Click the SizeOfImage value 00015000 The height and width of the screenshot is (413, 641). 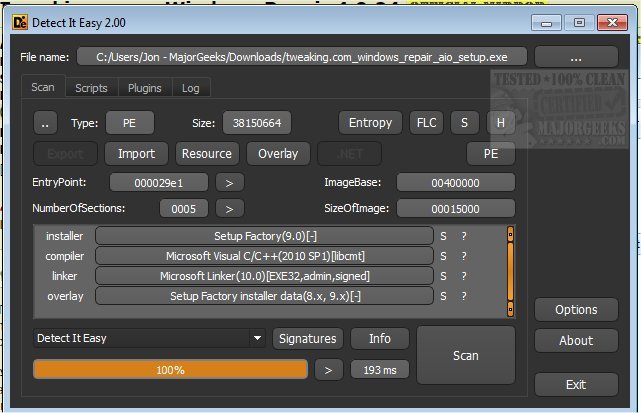(455, 209)
